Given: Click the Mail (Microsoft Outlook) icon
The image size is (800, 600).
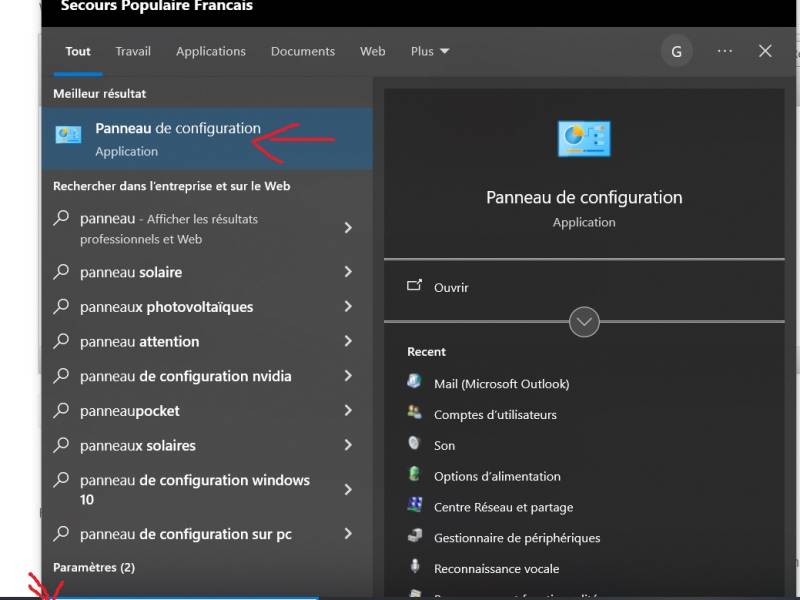Looking at the screenshot, I should 414,381.
